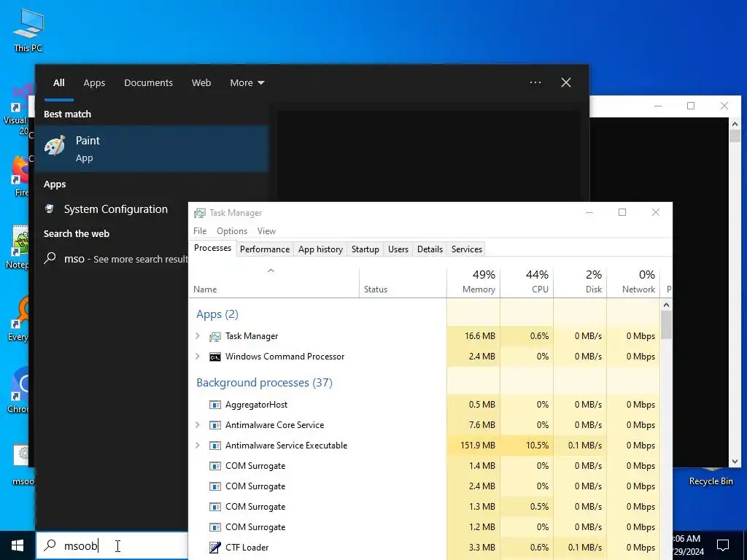
Task: Open the Chrome desktop shortcut
Action: pos(18,390)
